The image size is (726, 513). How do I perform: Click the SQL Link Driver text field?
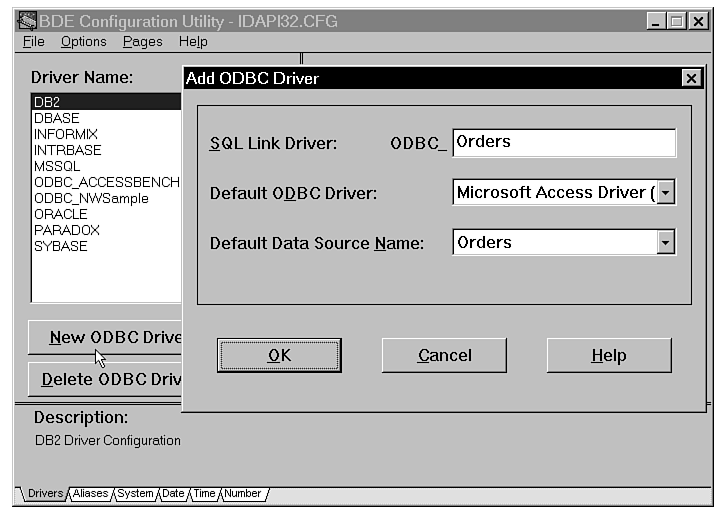[563, 142]
